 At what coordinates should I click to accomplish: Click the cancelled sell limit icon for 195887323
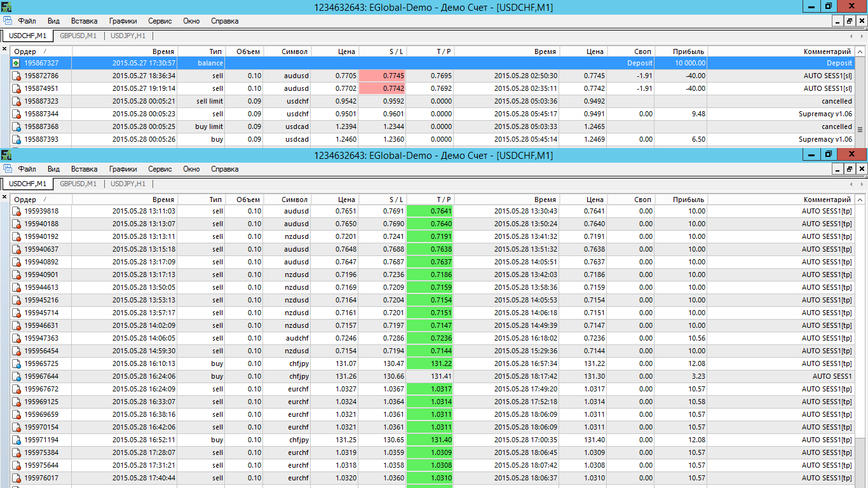[x=17, y=101]
